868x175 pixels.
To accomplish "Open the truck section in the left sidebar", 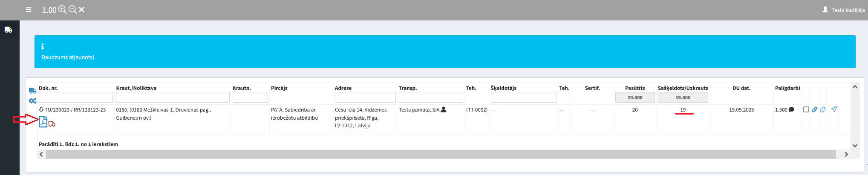I will (x=9, y=30).
